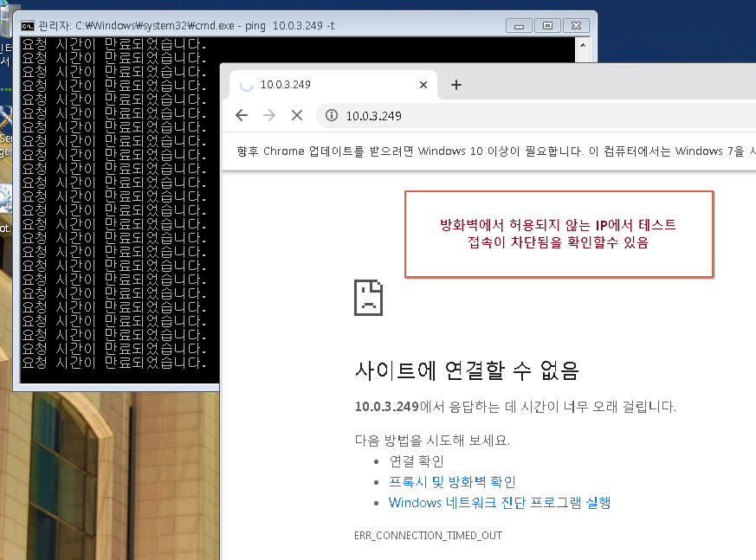Screen dimensions: 756x560
Task: Open the site info icon beside 10.0.3.249
Action: point(331,115)
